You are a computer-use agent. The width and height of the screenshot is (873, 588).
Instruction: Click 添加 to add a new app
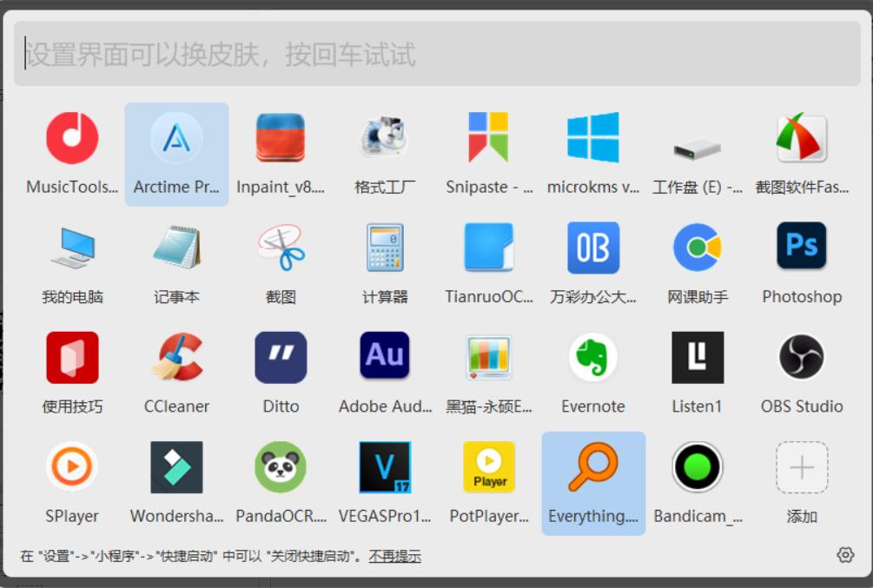pyautogui.click(x=800, y=477)
